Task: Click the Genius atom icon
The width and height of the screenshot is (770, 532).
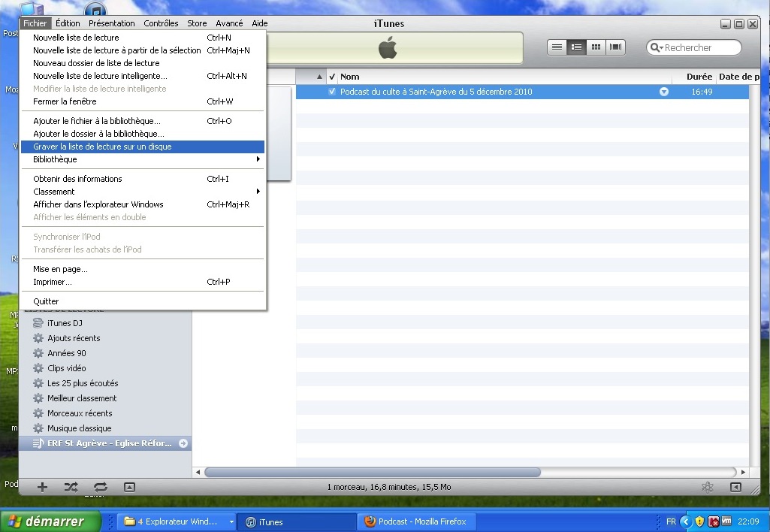Action: click(707, 487)
